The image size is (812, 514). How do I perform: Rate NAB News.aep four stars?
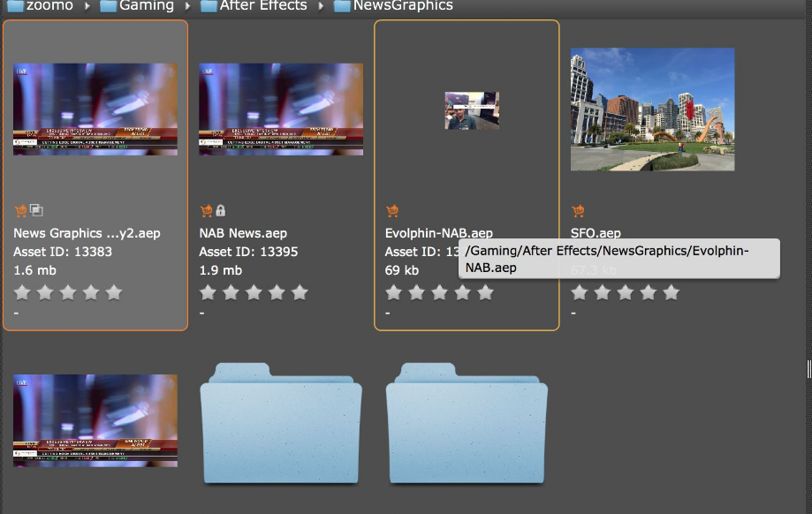click(x=277, y=293)
